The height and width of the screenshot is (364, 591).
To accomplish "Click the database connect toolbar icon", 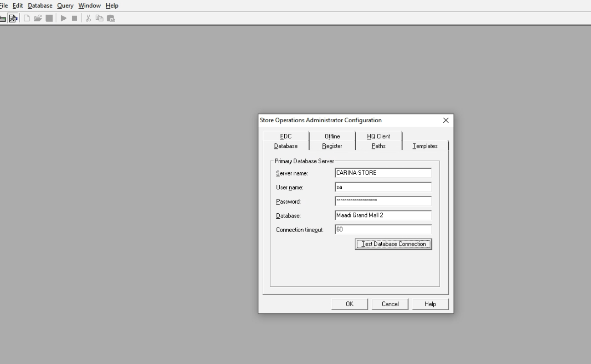I will tap(3, 18).
